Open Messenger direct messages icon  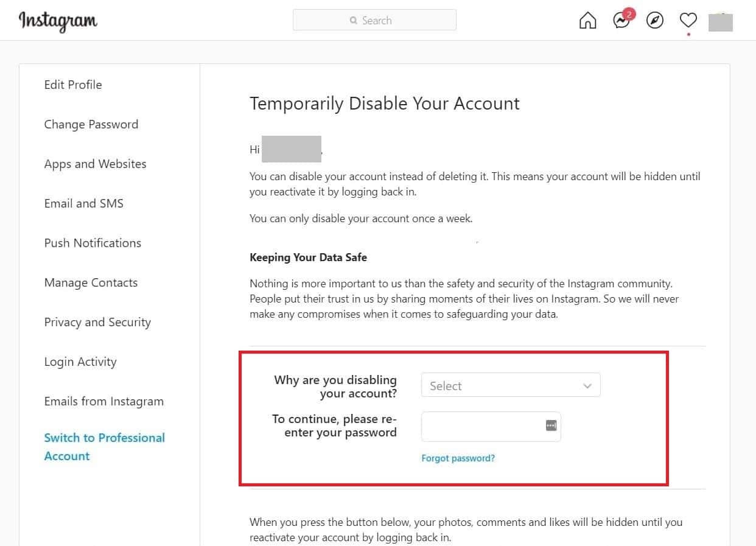pos(621,20)
